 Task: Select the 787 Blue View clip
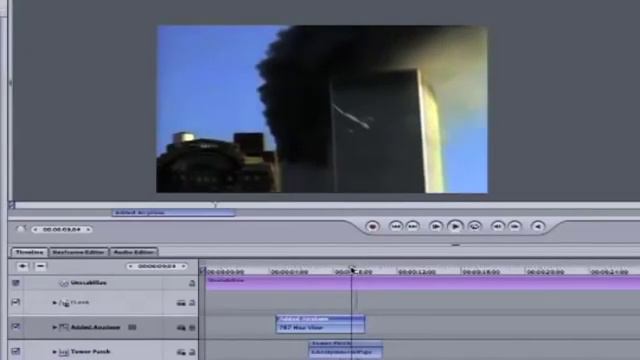coord(320,328)
